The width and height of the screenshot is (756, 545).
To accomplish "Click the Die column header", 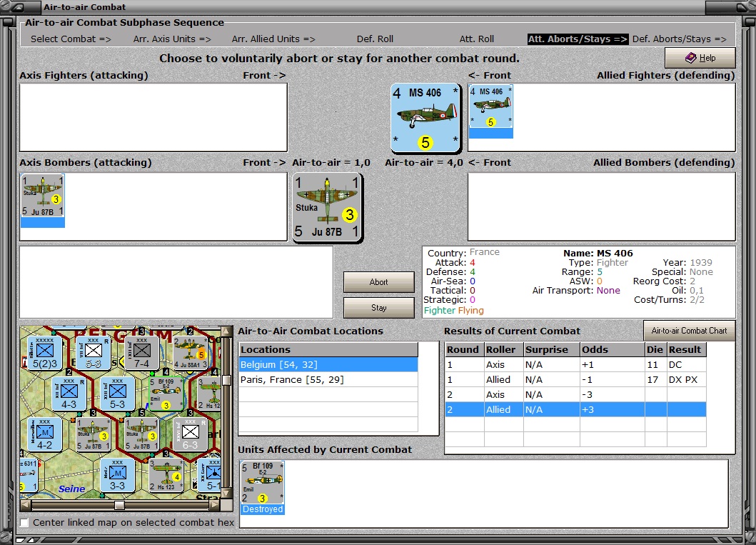I will click(656, 350).
